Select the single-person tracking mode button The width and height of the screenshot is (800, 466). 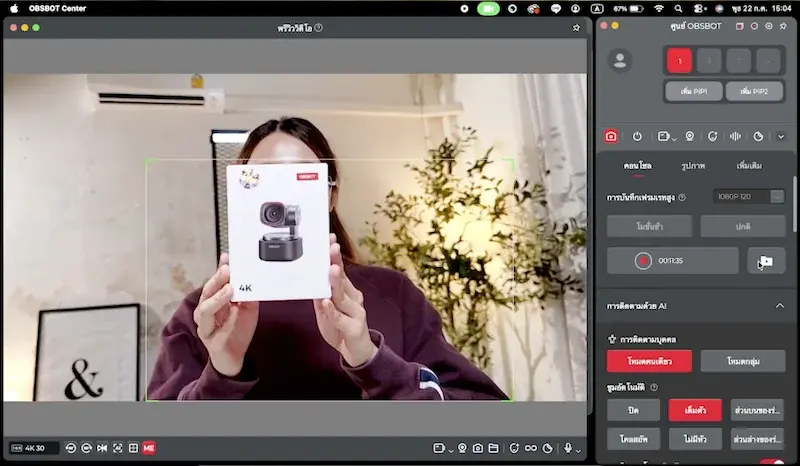click(649, 361)
